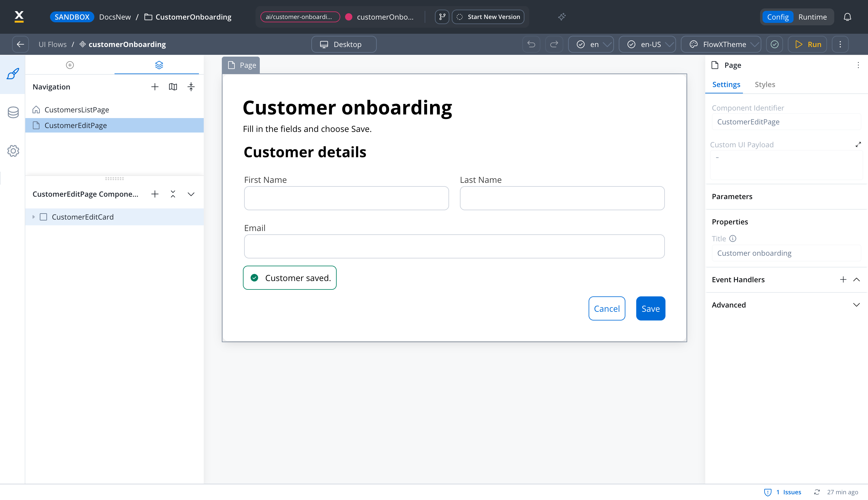Collapse the Event Handlers section
This screenshot has height=500, width=868.
click(857, 280)
